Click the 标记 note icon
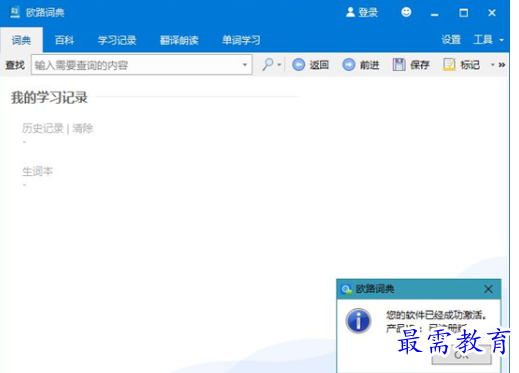The width and height of the screenshot is (519, 373). click(449, 64)
